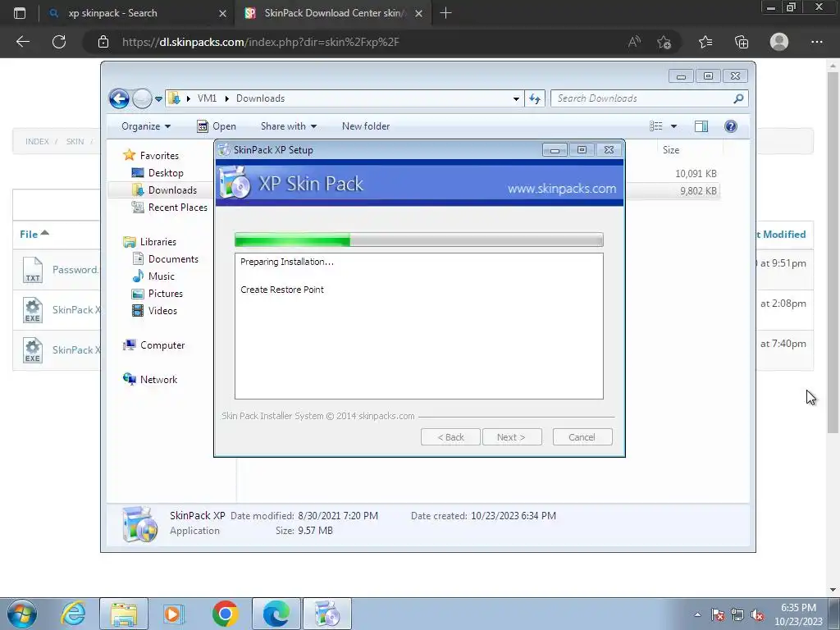840x630 pixels.
Task: Open a new browser tab
Action: pyautogui.click(x=445, y=13)
